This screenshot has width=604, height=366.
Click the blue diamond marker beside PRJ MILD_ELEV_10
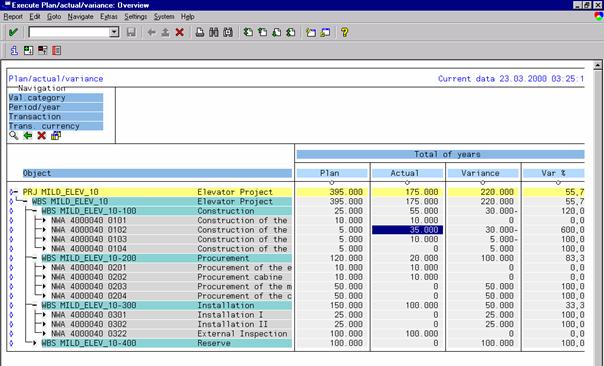[x=11, y=192]
